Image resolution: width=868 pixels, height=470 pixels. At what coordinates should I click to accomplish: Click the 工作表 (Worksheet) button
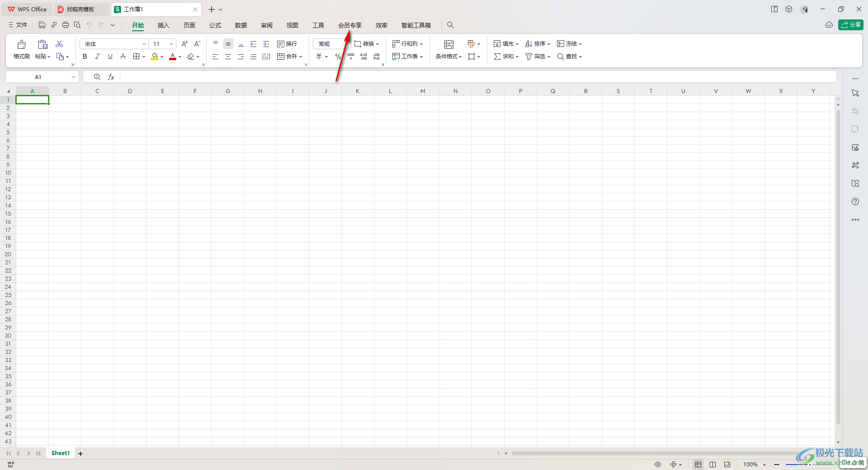[x=407, y=56]
